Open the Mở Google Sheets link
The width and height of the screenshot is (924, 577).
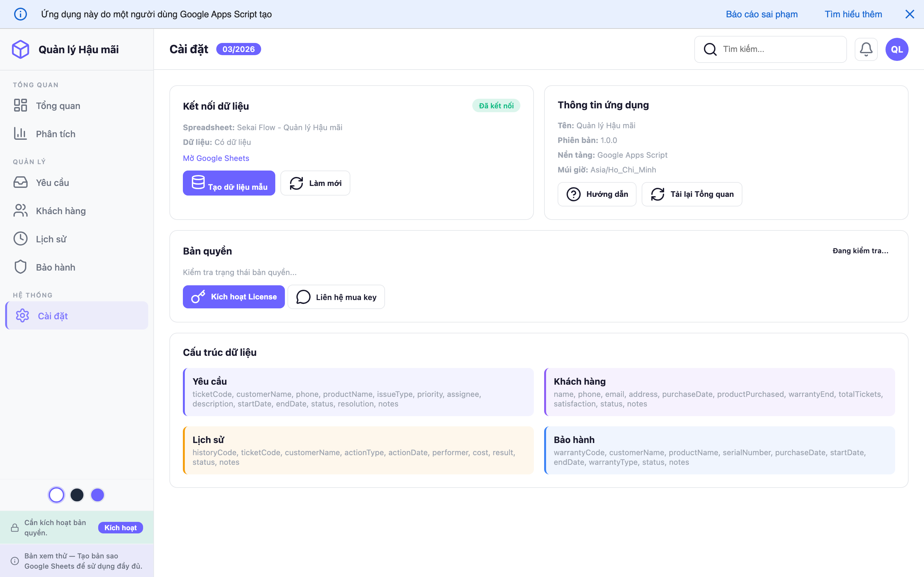[216, 158]
